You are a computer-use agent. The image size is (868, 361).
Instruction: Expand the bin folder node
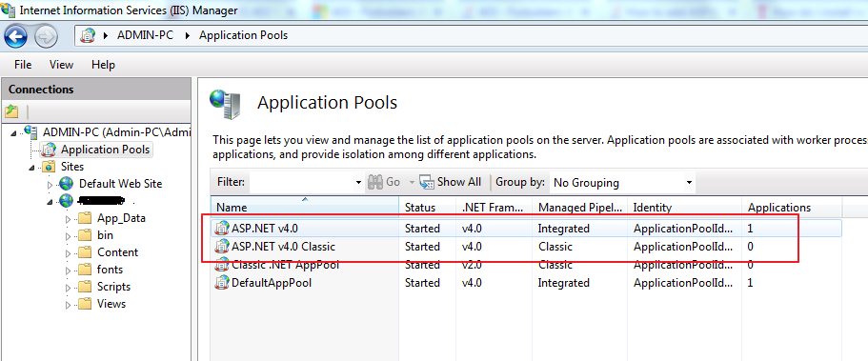click(68, 236)
